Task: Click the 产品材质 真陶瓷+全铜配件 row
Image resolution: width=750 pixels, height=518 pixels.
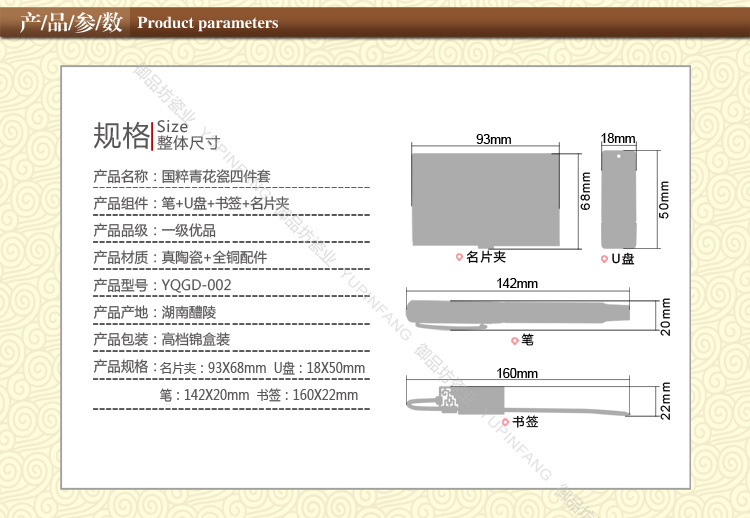Action: [180, 257]
